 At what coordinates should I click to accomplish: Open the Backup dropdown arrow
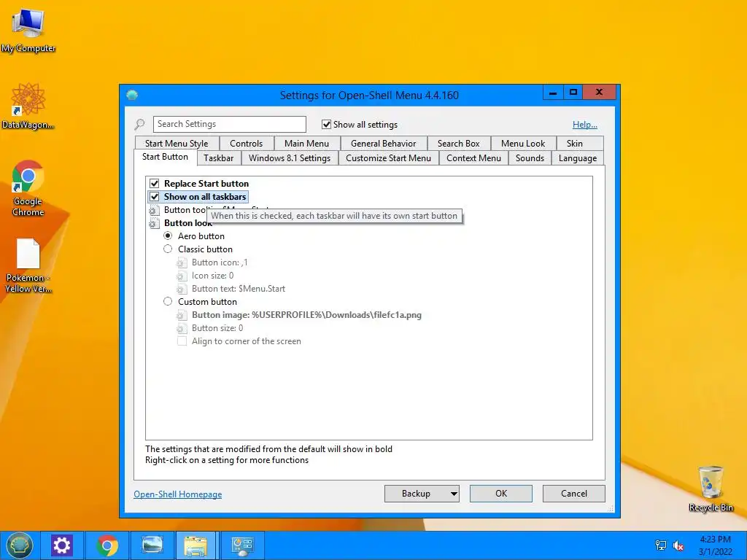[454, 494]
